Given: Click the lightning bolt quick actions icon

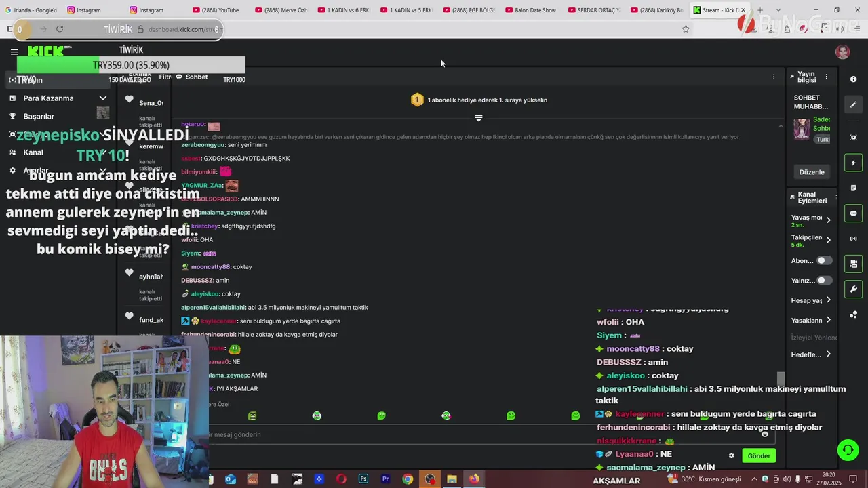Looking at the screenshot, I should (x=853, y=163).
